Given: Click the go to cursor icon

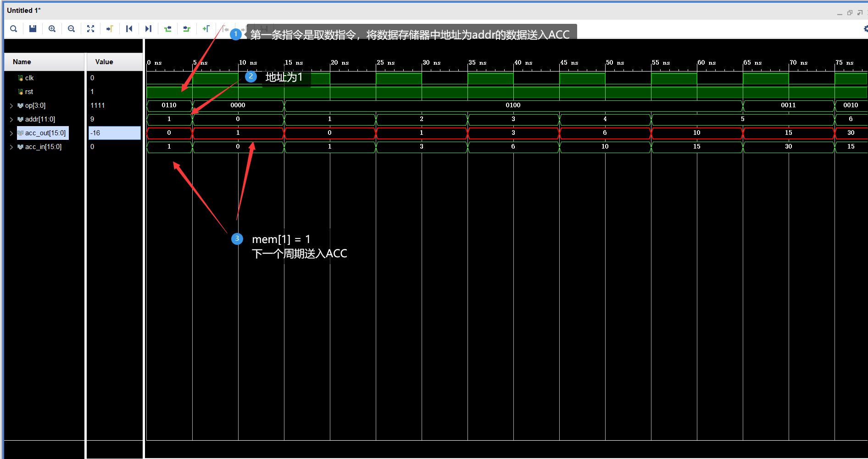Looking at the screenshot, I should point(110,28).
